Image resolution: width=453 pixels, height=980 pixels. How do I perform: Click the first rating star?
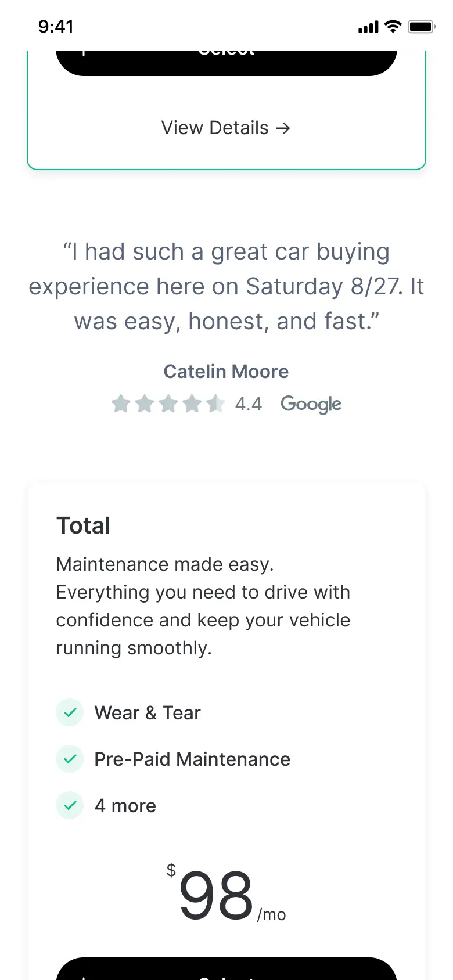tap(121, 403)
